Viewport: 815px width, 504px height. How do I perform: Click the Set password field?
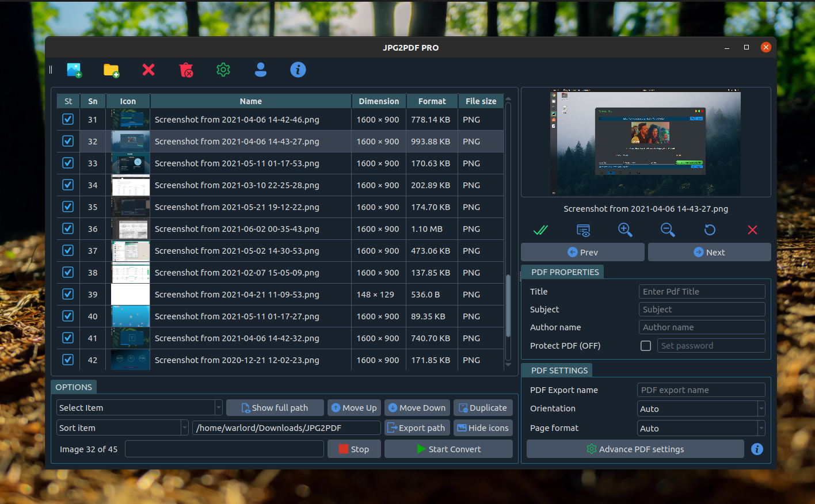(711, 346)
